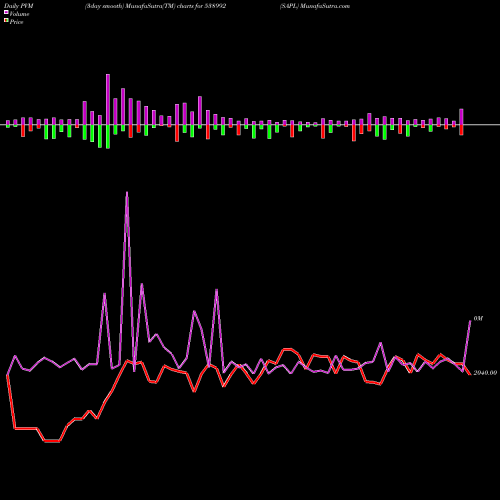Click the '0M' volume axis value

point(478,319)
